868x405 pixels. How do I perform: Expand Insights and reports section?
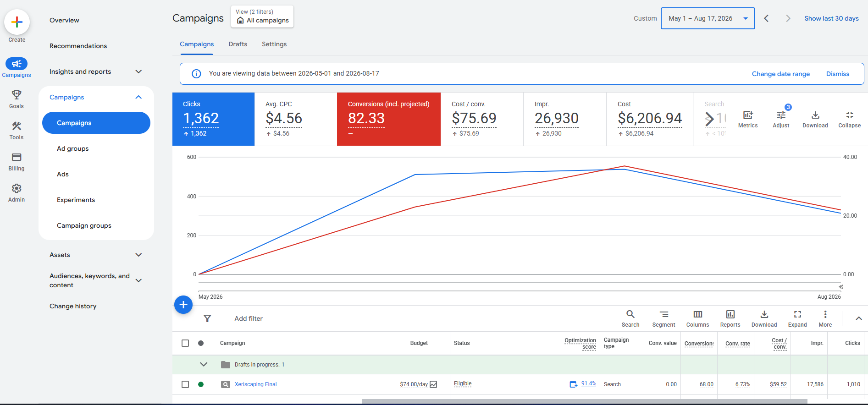tap(138, 71)
